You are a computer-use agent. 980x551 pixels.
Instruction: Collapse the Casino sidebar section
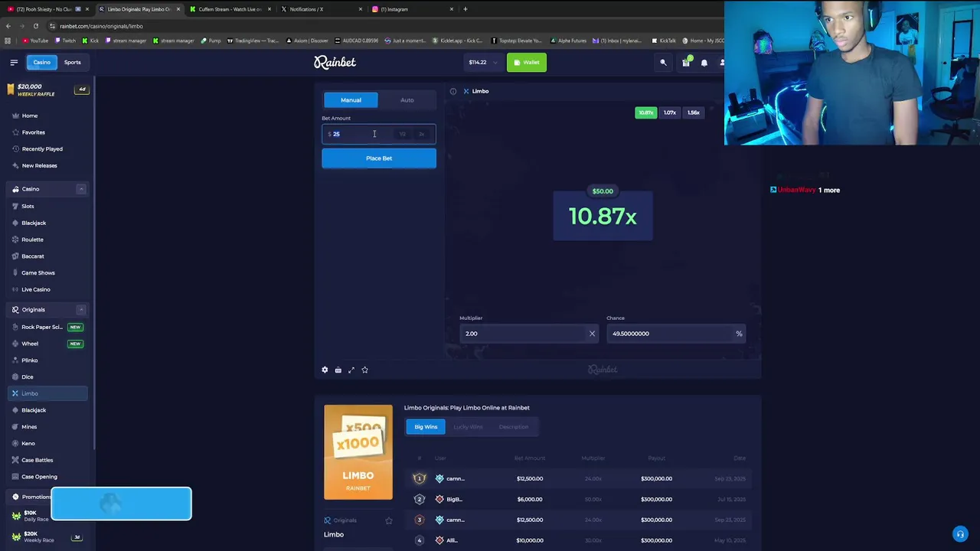tap(80, 189)
